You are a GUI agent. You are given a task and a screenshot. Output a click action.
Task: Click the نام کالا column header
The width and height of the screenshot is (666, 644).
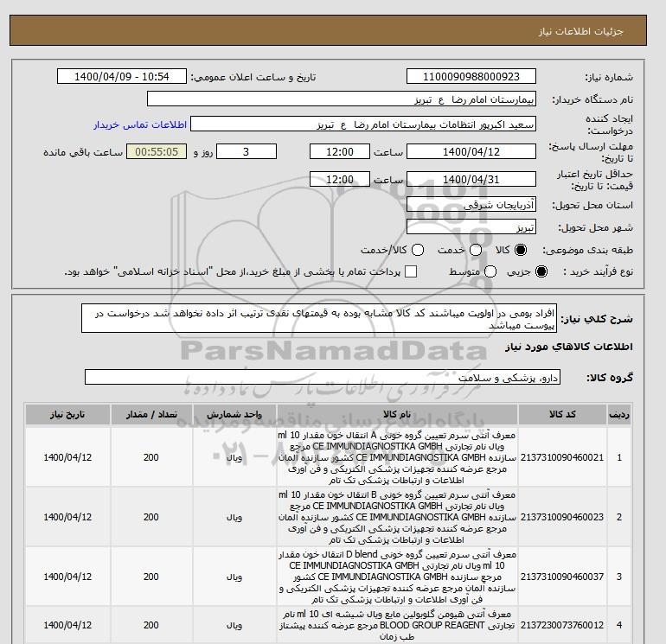[397, 414]
